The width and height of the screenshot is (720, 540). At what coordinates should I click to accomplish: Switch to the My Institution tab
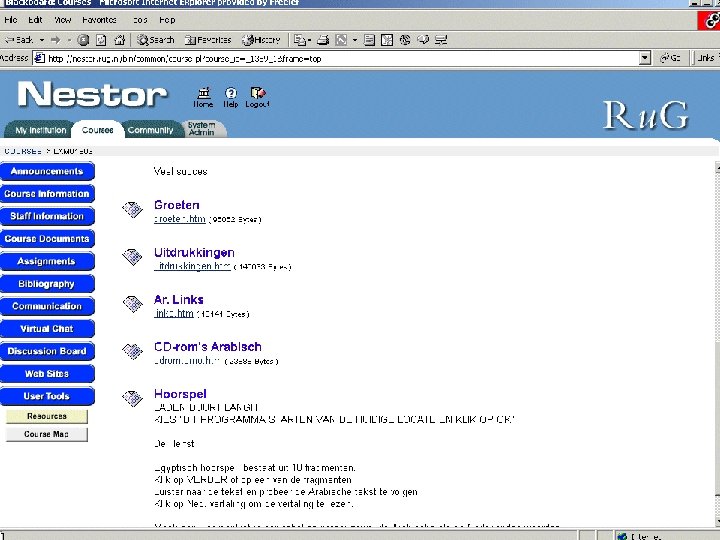pos(40,130)
